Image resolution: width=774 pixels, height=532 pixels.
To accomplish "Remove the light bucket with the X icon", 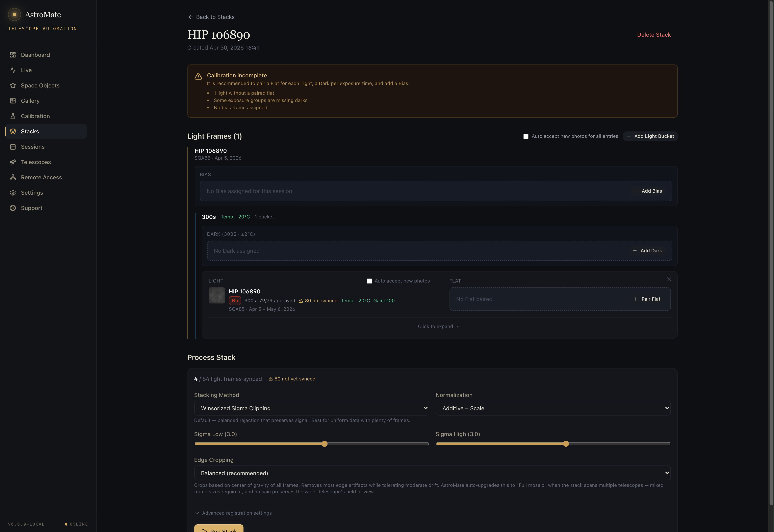I will click(669, 279).
